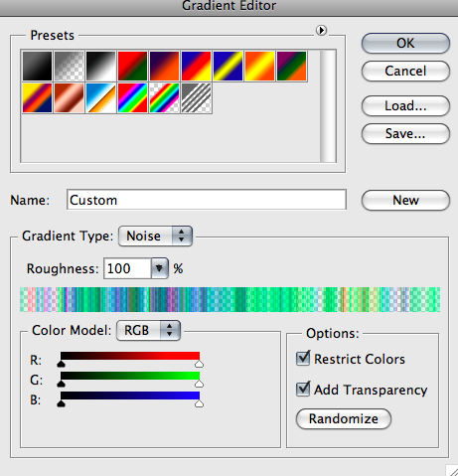The image size is (458, 476).
Task: Click the G channel black slider handle
Action: tap(61, 384)
